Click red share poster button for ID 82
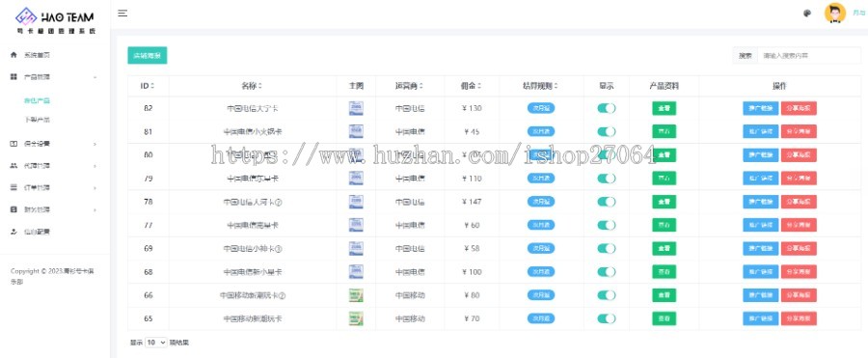 [799, 108]
